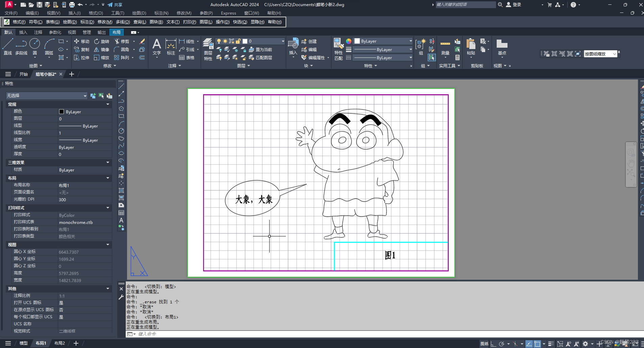Click the Move (移动) tool
The width and height of the screenshot is (644, 348).
[x=81, y=41]
